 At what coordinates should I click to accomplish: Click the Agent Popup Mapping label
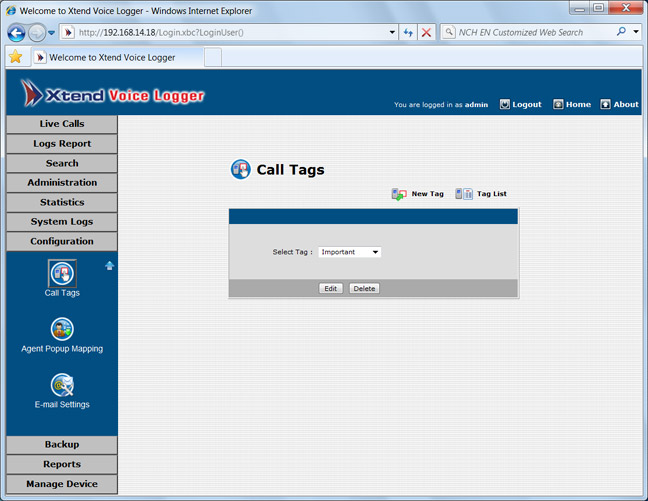pyautogui.click(x=62, y=349)
